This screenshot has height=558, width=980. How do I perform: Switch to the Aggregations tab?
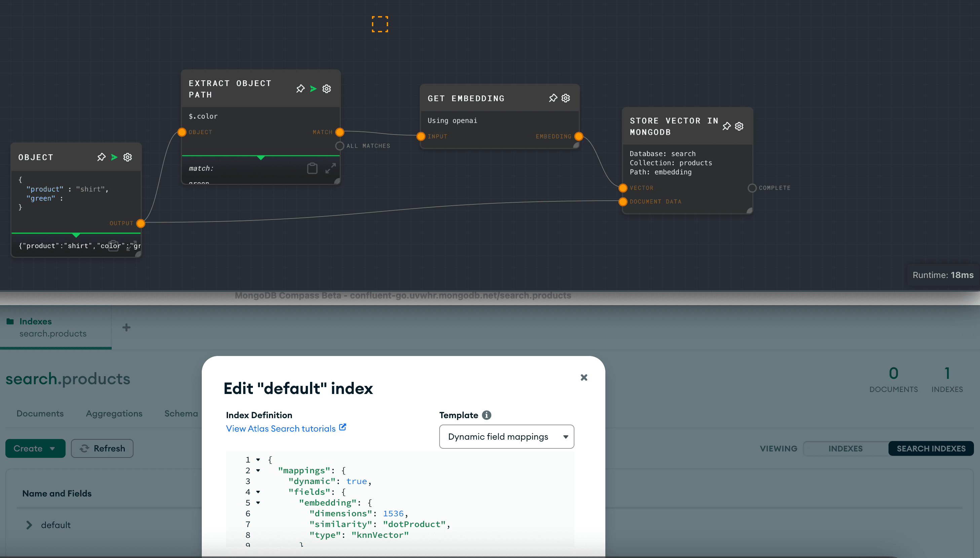click(114, 413)
